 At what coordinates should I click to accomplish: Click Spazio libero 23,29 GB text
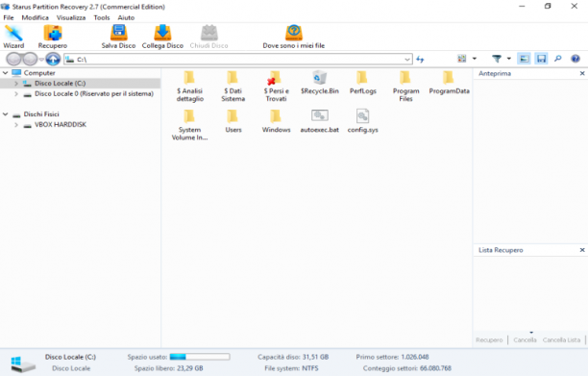(169, 368)
